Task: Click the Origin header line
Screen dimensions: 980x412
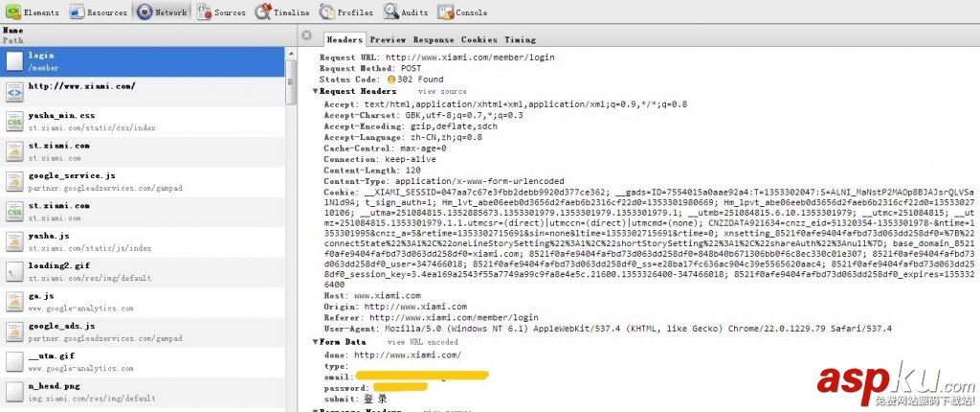Action: 395,307
